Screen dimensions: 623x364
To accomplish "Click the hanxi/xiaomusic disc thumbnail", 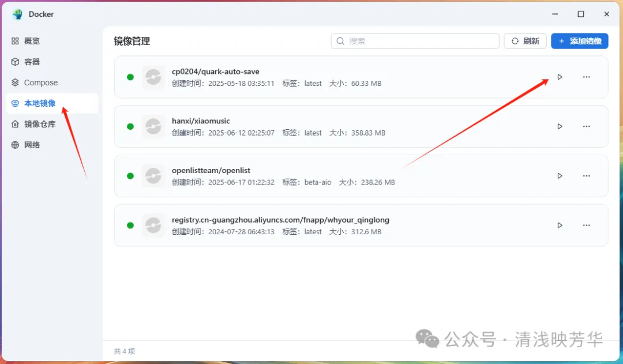I will 153,126.
